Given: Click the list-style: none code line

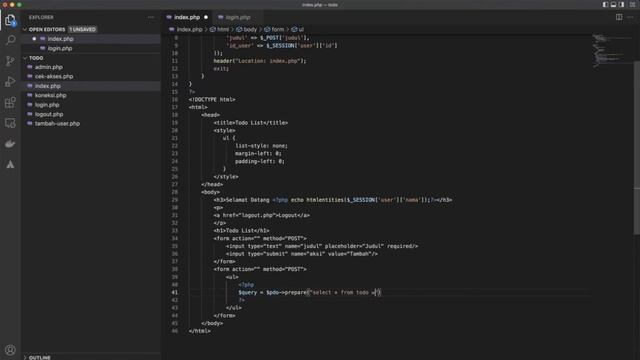Looking at the screenshot, I should click(261, 146).
